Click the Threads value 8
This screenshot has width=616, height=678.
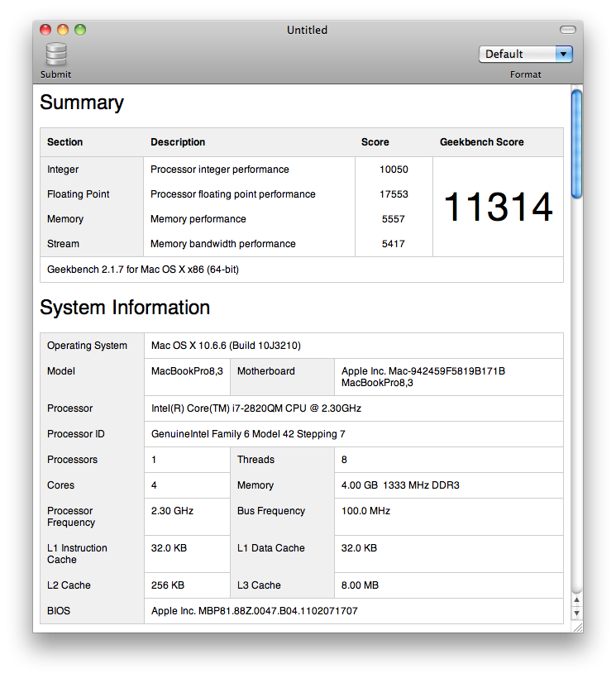click(344, 460)
